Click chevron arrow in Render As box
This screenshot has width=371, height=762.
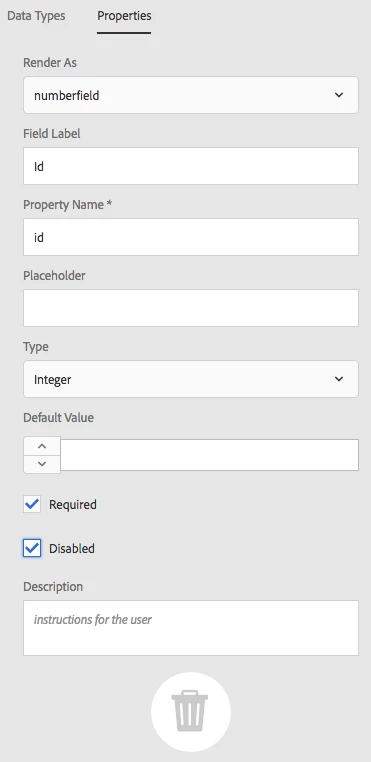339,95
